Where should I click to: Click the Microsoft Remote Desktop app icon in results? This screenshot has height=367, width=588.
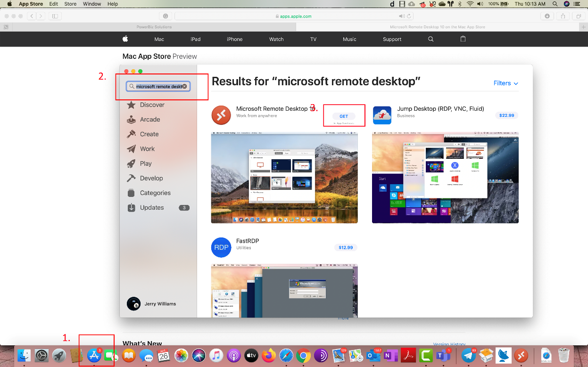point(221,115)
